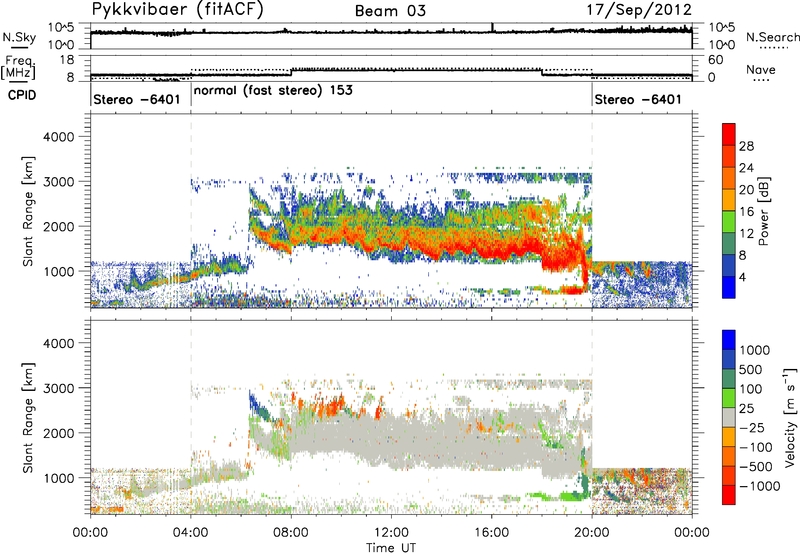Click the "Stereo -6401" label starting at 20:00
Screen dimensions: 800x554
[x=638, y=99]
